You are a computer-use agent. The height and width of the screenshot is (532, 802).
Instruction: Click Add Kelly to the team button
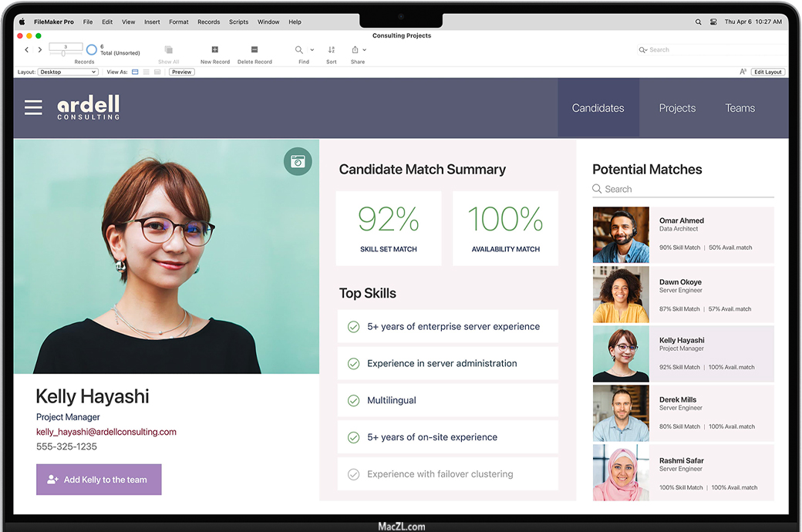pos(99,480)
